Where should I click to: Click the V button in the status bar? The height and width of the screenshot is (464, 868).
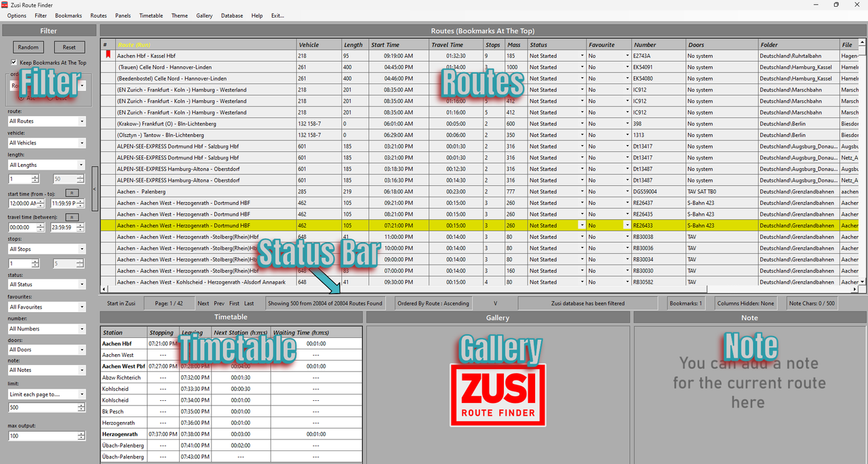point(495,303)
